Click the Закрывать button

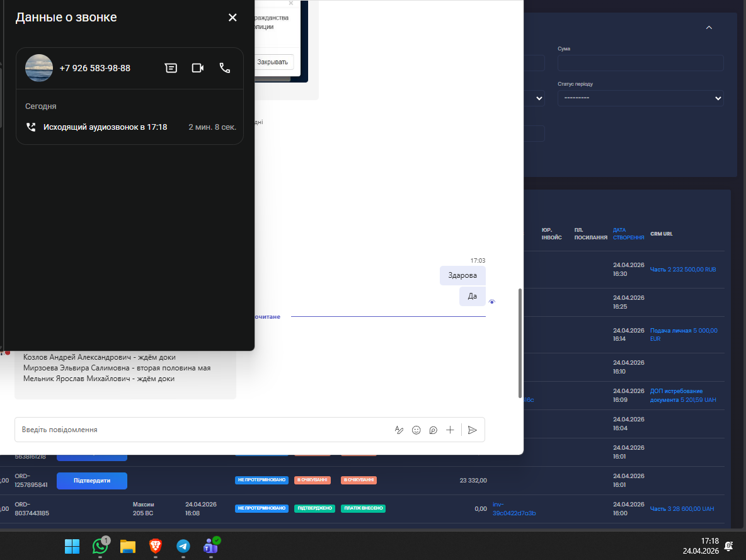coord(274,62)
